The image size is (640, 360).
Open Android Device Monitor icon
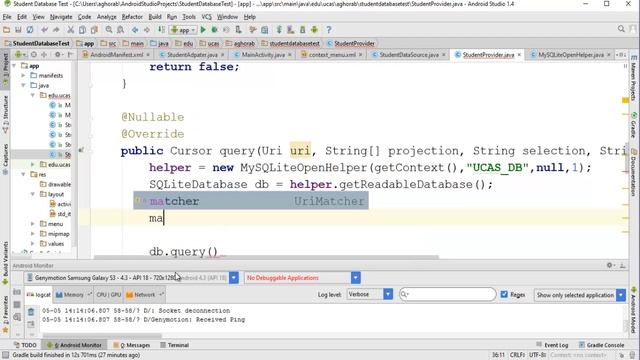click(314, 30)
